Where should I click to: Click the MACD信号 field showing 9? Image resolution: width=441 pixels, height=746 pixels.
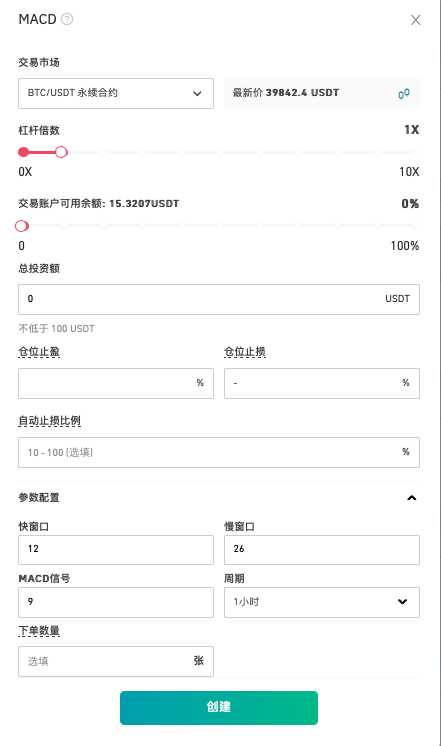(116, 602)
